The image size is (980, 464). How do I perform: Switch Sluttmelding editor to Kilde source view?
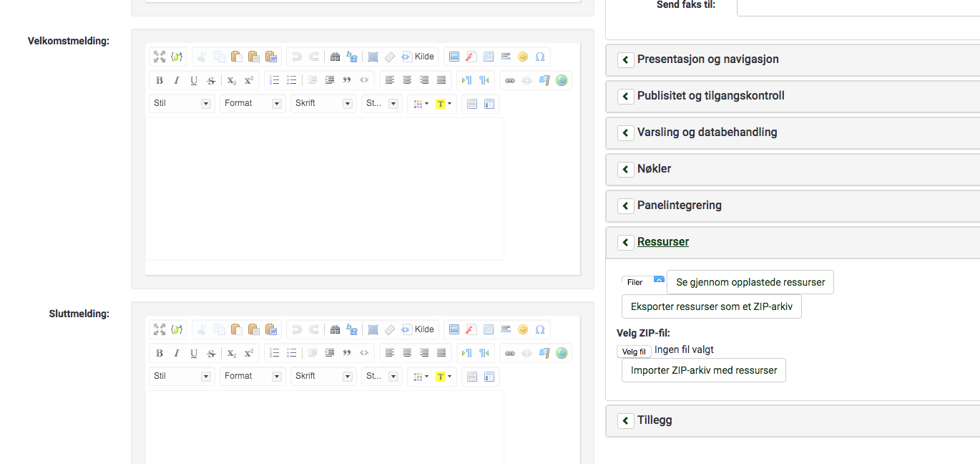pos(418,329)
